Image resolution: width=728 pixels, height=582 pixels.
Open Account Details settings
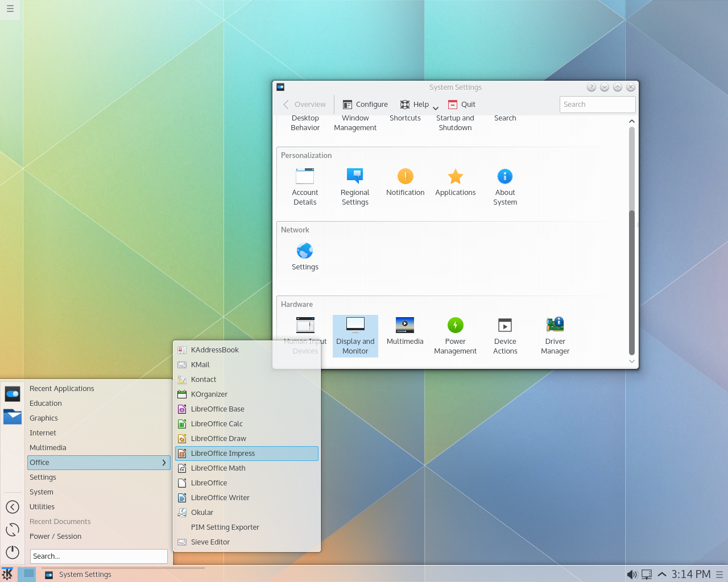[305, 186]
